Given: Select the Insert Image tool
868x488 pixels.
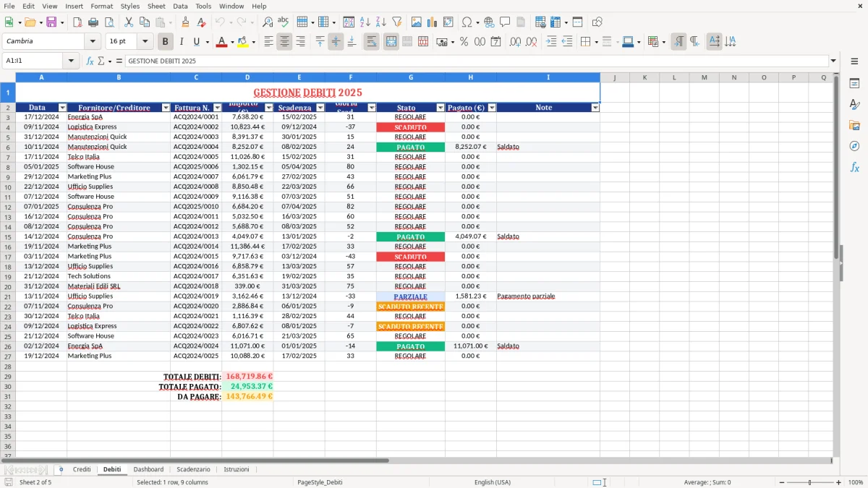Looking at the screenshot, I should (415, 22).
